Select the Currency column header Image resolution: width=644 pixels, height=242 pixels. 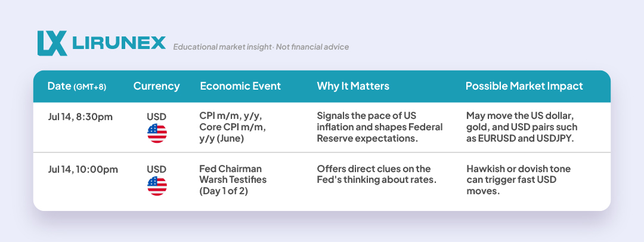156,87
